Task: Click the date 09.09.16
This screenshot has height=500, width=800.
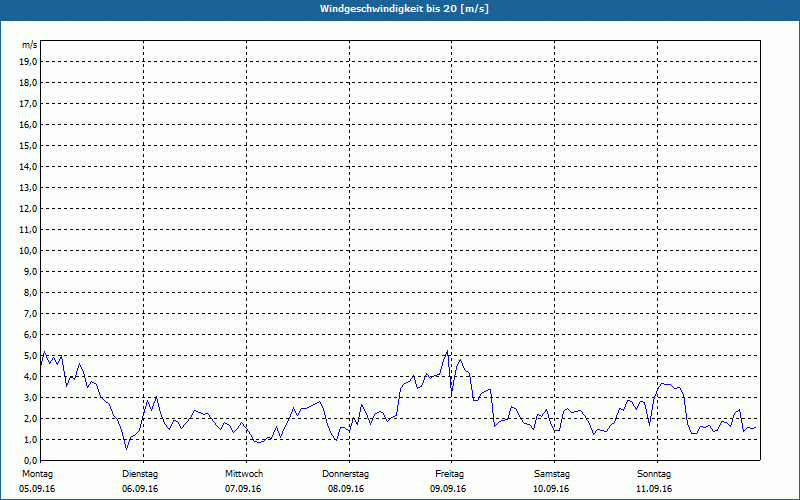Action: coord(448,489)
